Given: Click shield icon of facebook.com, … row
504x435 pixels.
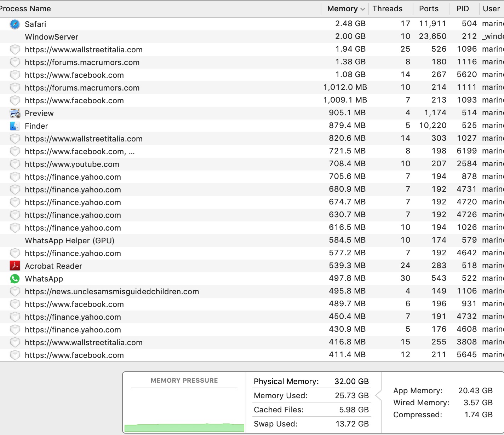Looking at the screenshot, I should [x=15, y=151].
